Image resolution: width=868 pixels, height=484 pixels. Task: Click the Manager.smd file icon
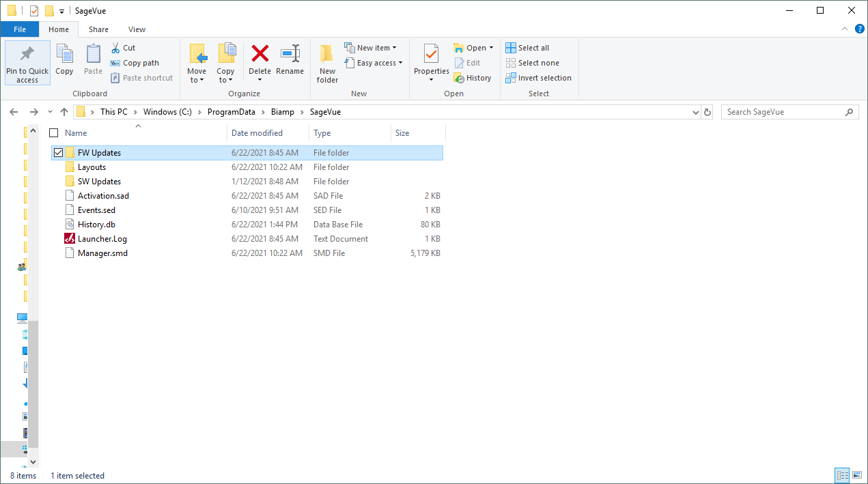pos(70,253)
